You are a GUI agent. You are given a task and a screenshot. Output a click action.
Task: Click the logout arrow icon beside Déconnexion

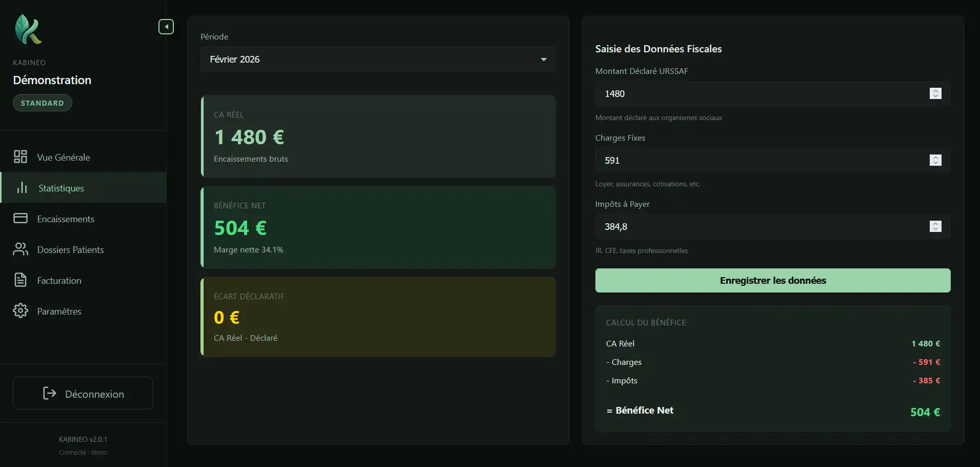50,394
